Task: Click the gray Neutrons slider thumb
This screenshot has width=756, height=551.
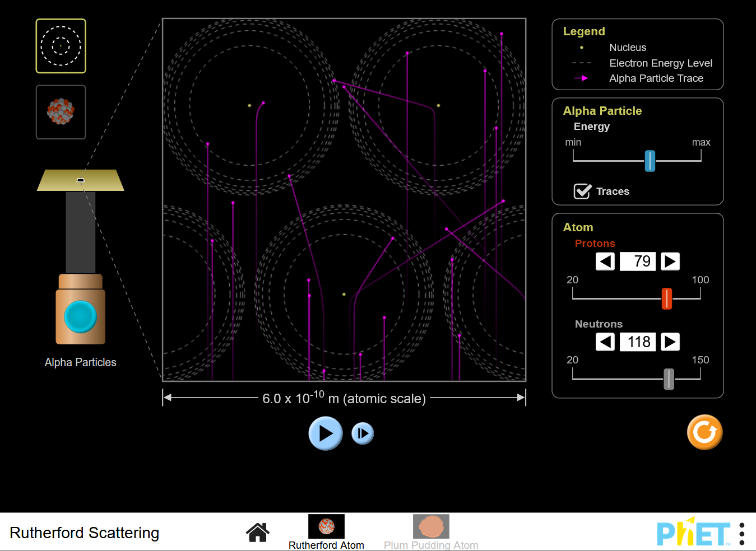Action: pos(669,379)
